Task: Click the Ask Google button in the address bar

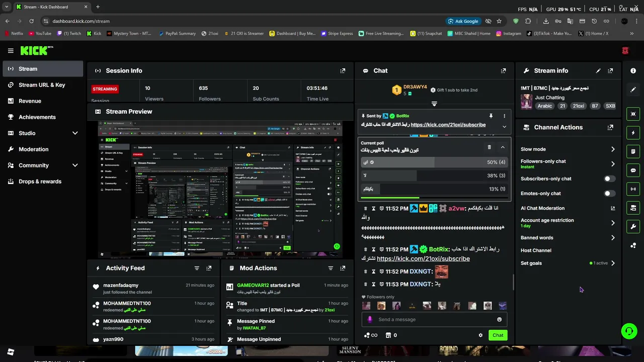Action: pyautogui.click(x=463, y=21)
